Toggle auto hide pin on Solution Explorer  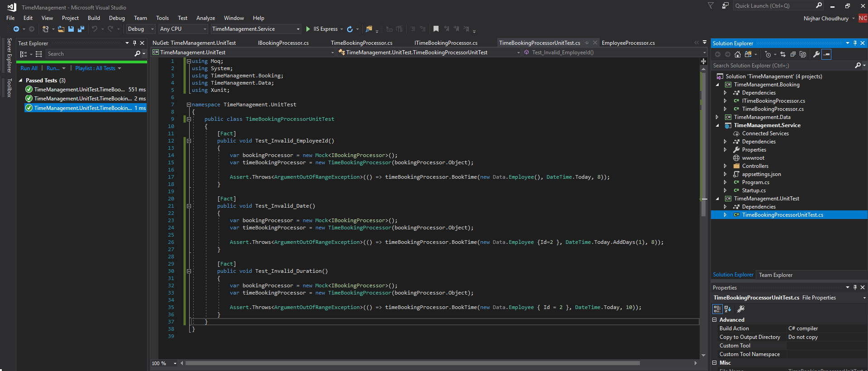(855, 43)
